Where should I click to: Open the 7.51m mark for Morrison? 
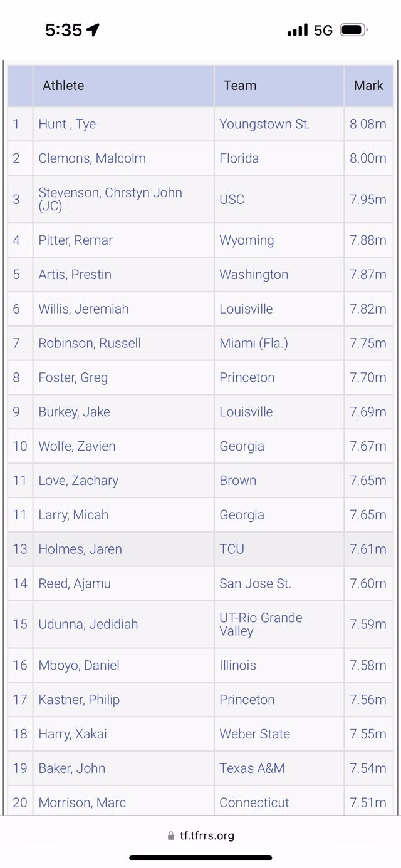[368, 802]
